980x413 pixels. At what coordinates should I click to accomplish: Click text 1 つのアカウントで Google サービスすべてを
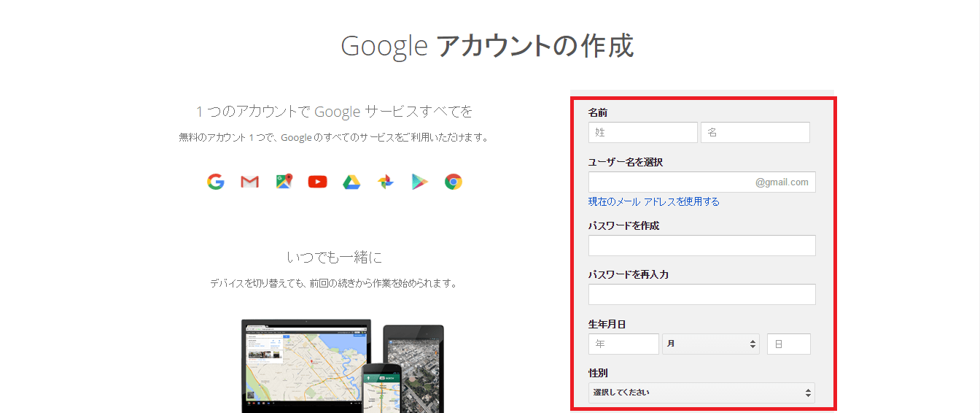click(x=334, y=111)
